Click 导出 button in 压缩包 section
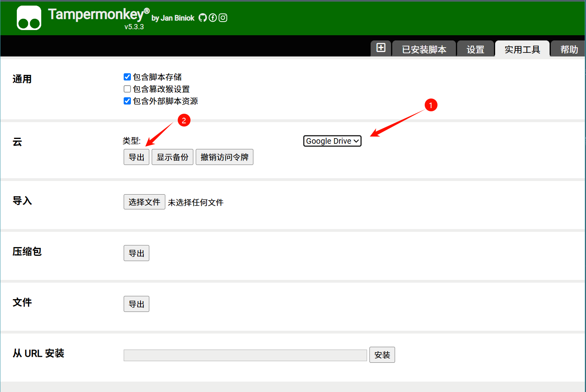586x392 pixels. pos(136,253)
